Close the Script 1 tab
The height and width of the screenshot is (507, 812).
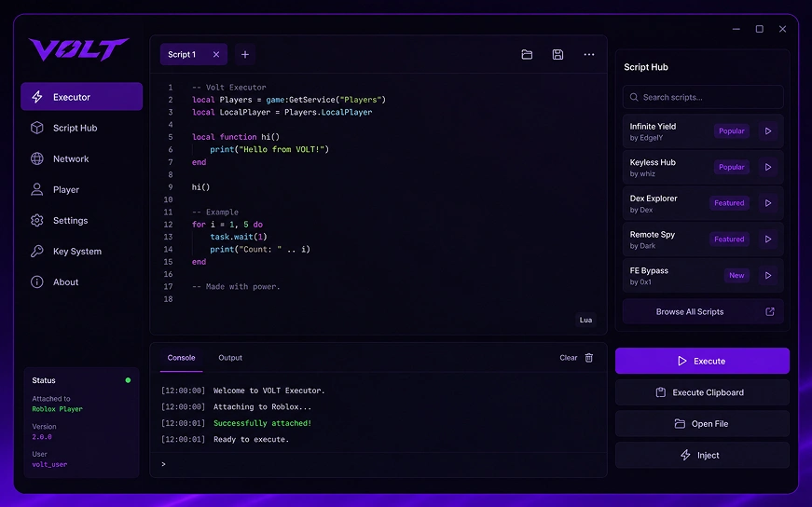pos(216,54)
